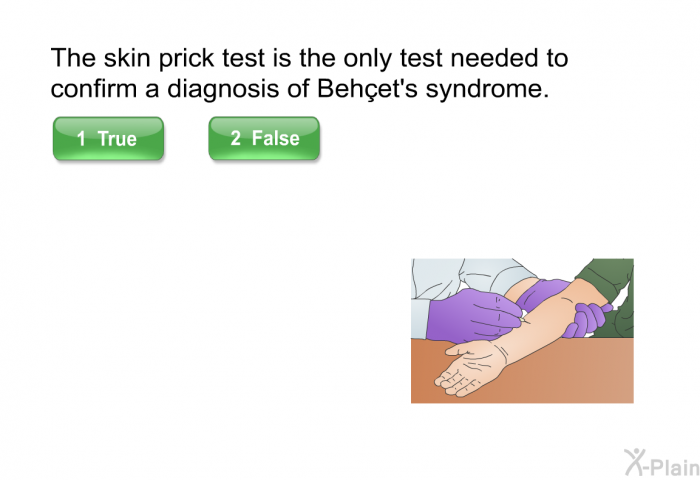Click the green sleeve of the patient

(x=614, y=295)
